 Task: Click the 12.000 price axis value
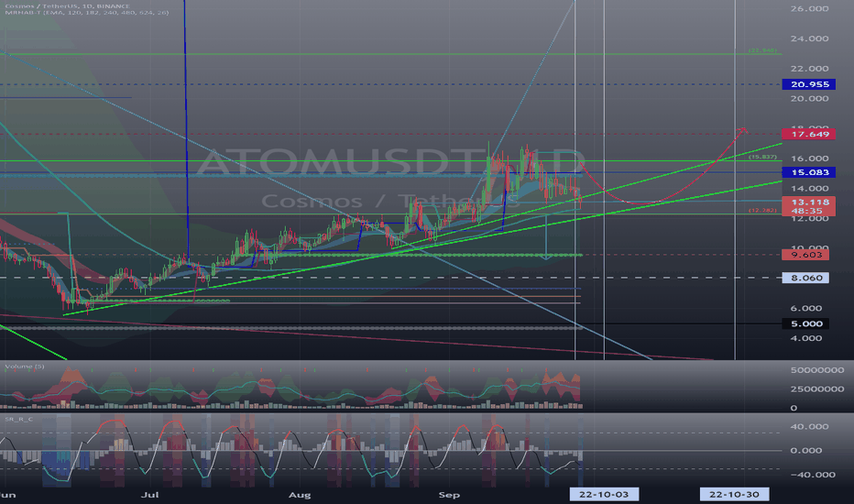[809, 219]
